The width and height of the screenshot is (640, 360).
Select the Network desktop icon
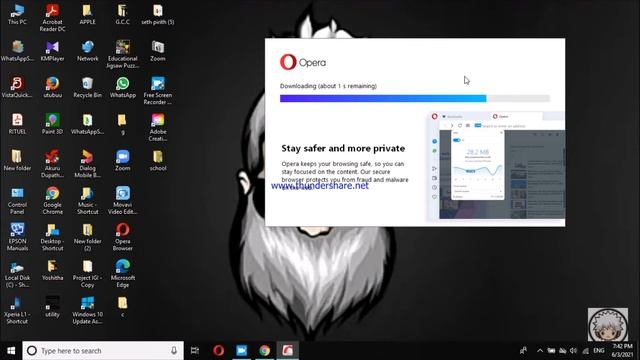tap(87, 51)
